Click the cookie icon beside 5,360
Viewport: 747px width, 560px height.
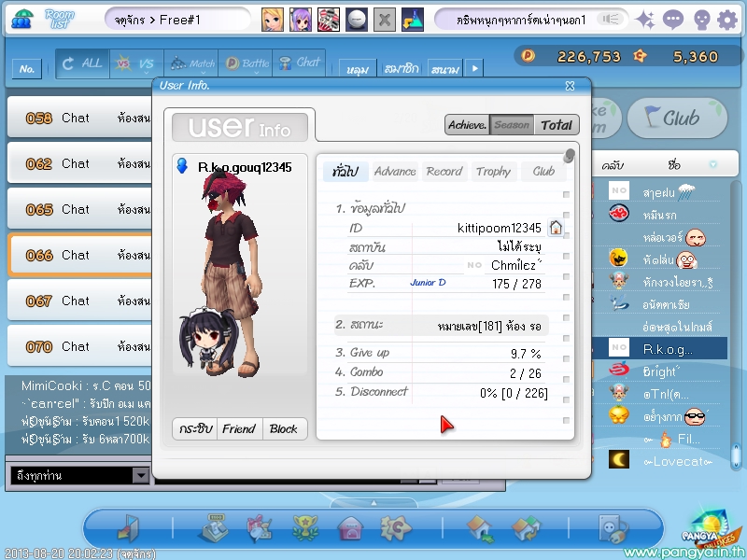pyautogui.click(x=640, y=56)
